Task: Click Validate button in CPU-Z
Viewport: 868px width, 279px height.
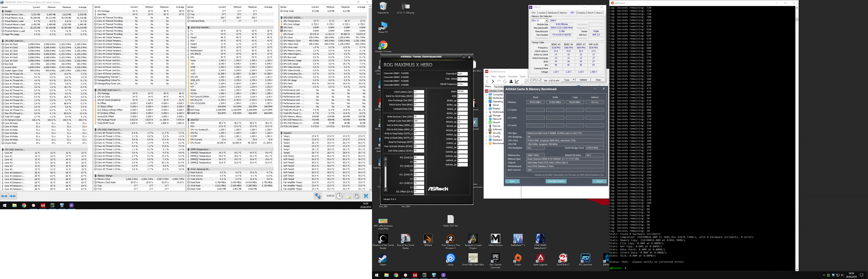Action: pos(583,80)
